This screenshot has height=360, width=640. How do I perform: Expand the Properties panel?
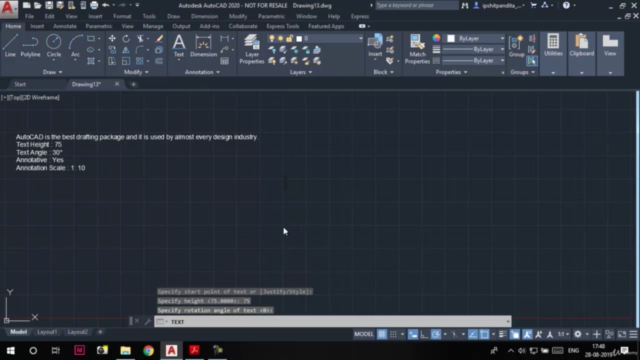(x=451, y=72)
